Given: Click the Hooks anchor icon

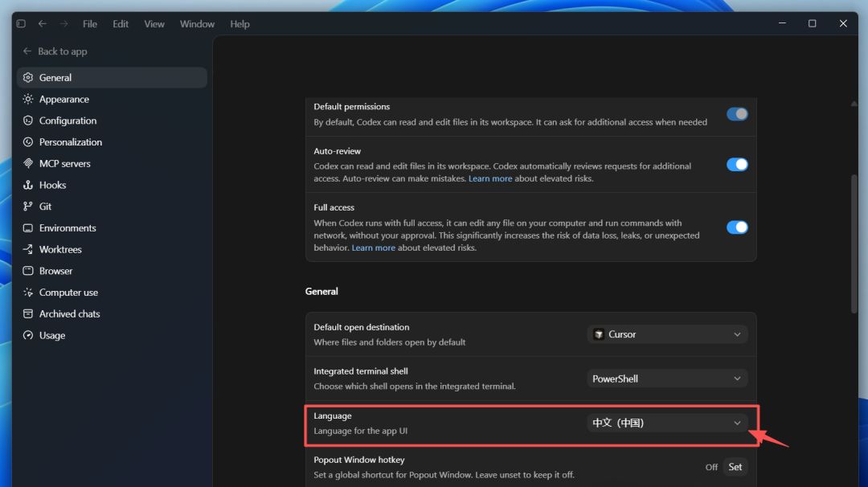Looking at the screenshot, I should click(x=28, y=185).
